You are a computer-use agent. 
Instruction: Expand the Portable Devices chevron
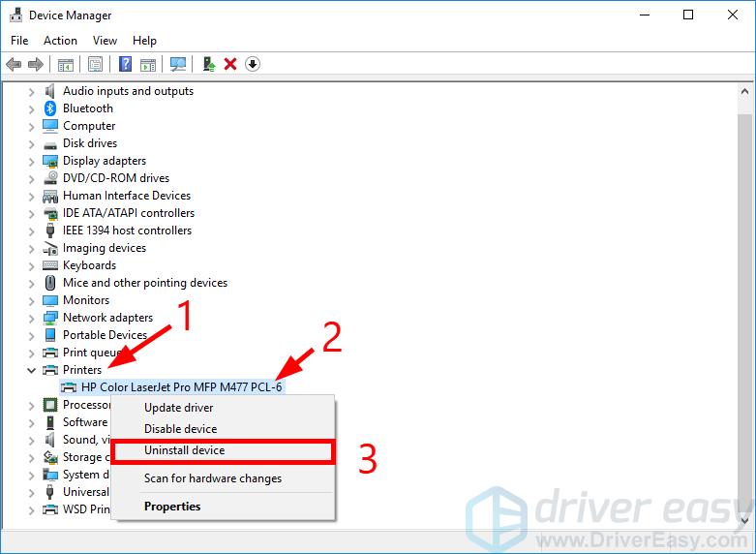(31, 335)
